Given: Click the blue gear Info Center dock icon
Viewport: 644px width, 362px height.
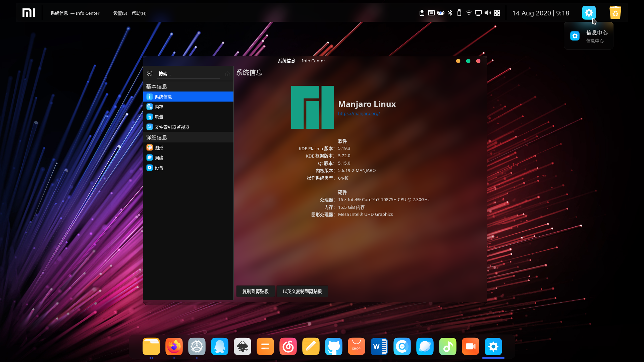Looking at the screenshot, I should (493, 346).
